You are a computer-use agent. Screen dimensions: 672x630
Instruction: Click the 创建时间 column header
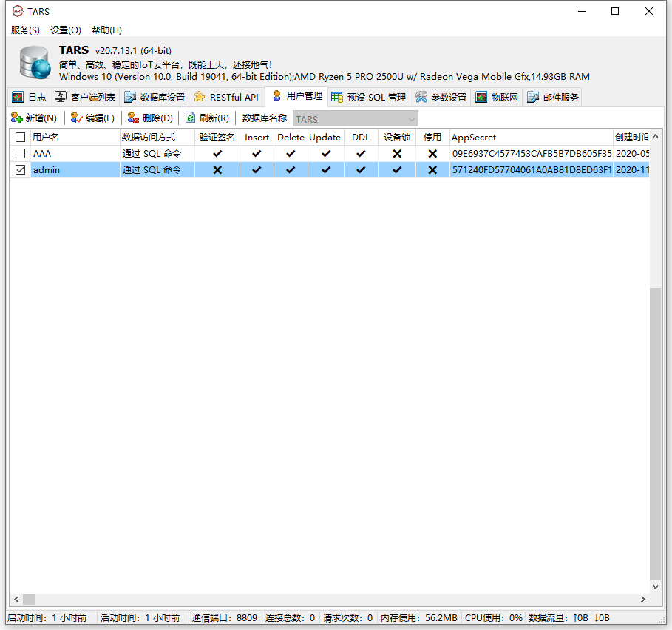point(631,137)
